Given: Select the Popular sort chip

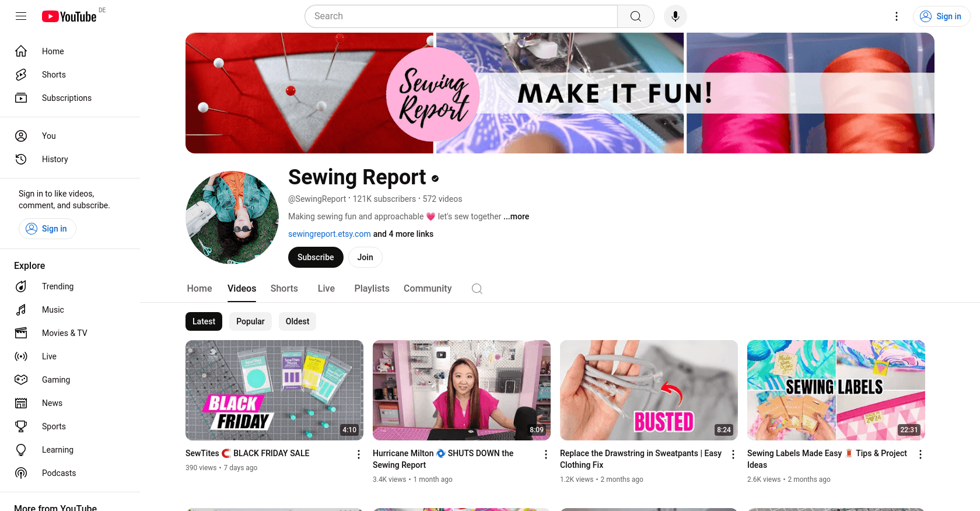Looking at the screenshot, I should pyautogui.click(x=250, y=321).
